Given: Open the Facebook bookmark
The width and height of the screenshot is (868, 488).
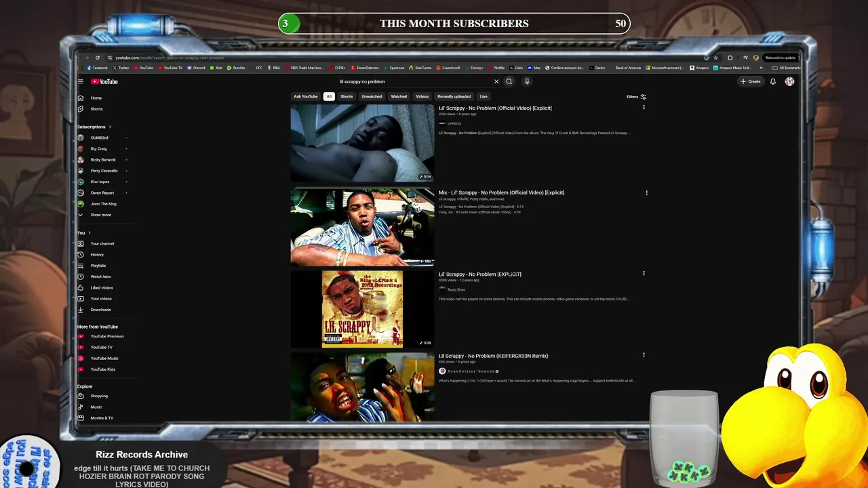Looking at the screenshot, I should coord(97,68).
